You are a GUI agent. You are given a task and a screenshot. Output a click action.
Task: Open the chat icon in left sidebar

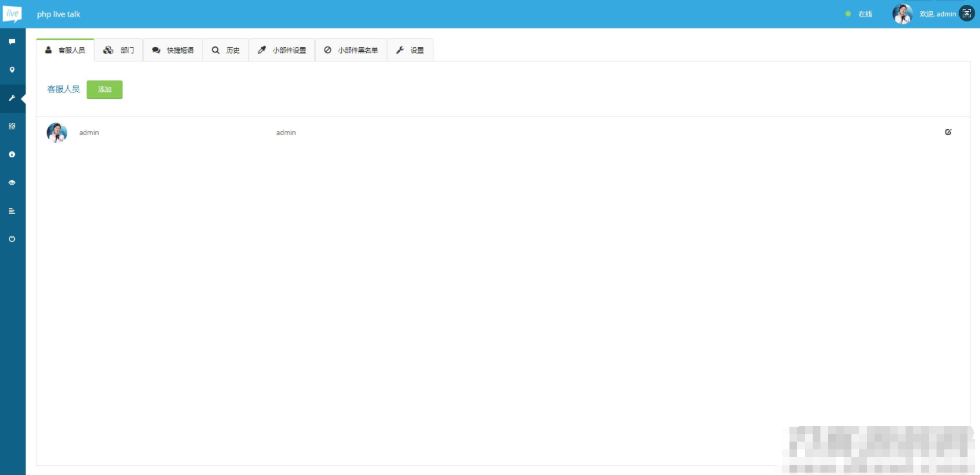click(x=12, y=42)
